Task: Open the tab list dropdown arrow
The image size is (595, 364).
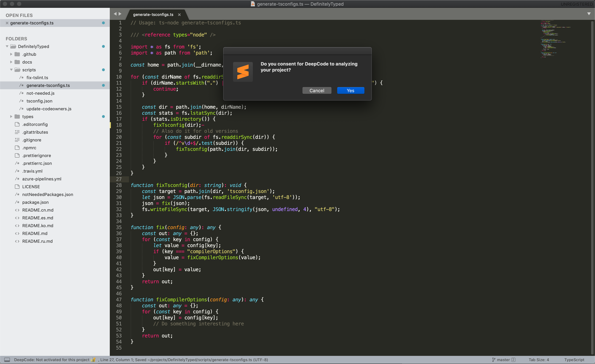Action: click(x=589, y=14)
